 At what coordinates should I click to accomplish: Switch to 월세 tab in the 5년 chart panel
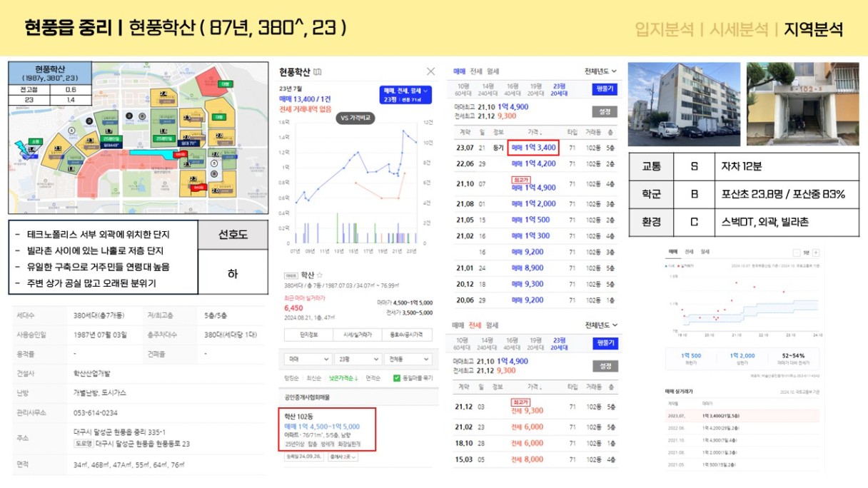coord(705,252)
